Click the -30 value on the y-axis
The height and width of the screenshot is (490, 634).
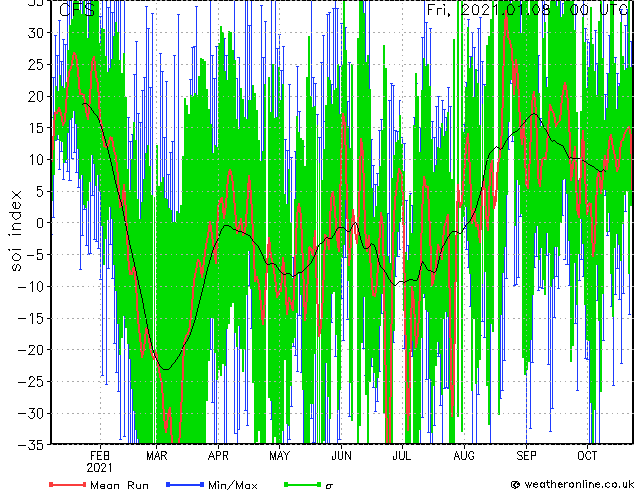point(31,413)
